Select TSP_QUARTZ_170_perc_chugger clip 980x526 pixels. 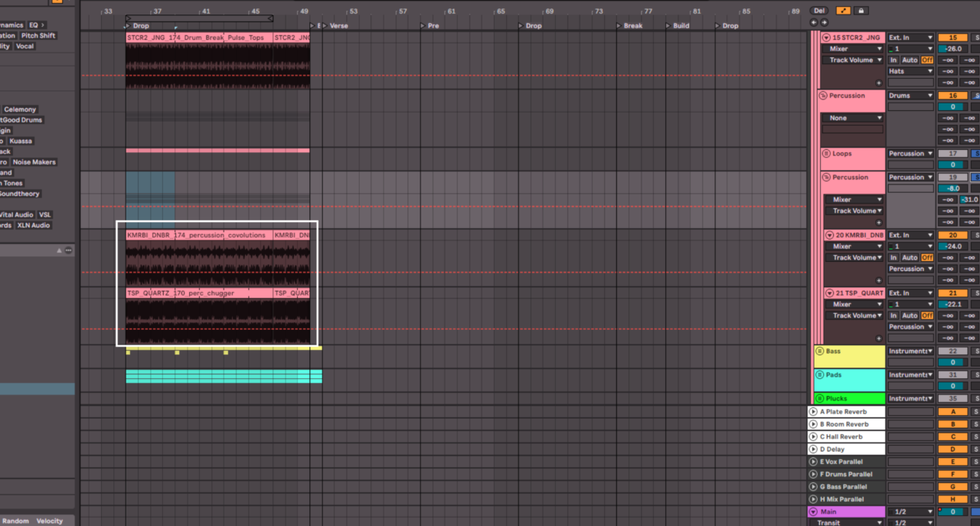coord(199,293)
